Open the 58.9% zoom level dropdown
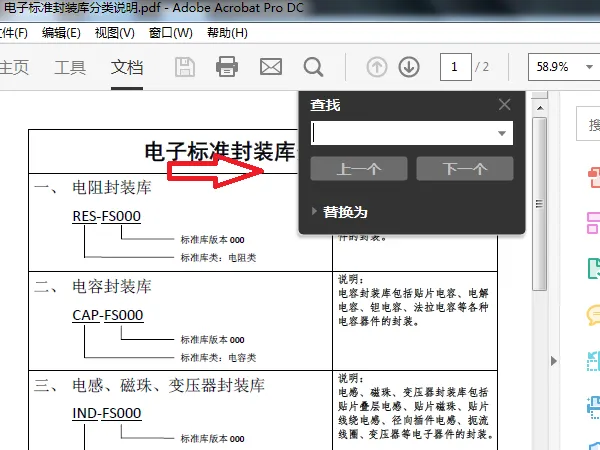The image size is (600, 450). 589,67
